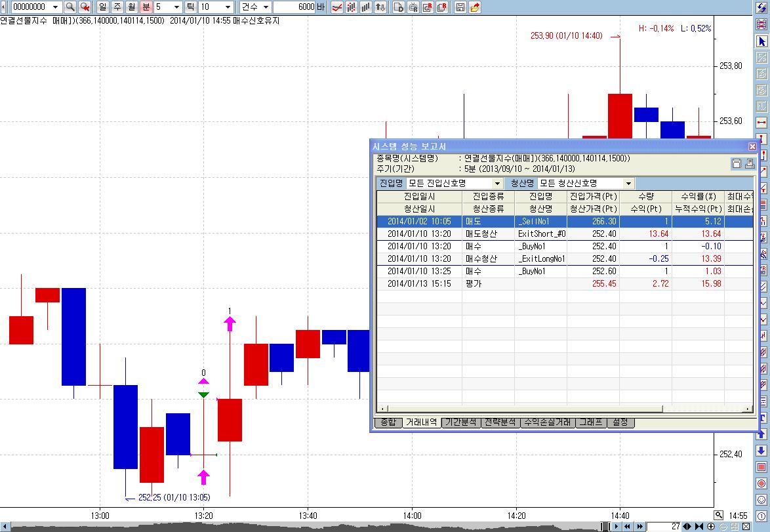Click the fast-forward button in the bottom bar
770x532 pixels.
(x=639, y=526)
